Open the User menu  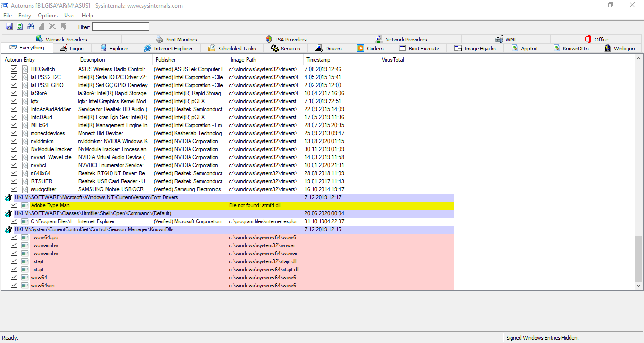69,16
